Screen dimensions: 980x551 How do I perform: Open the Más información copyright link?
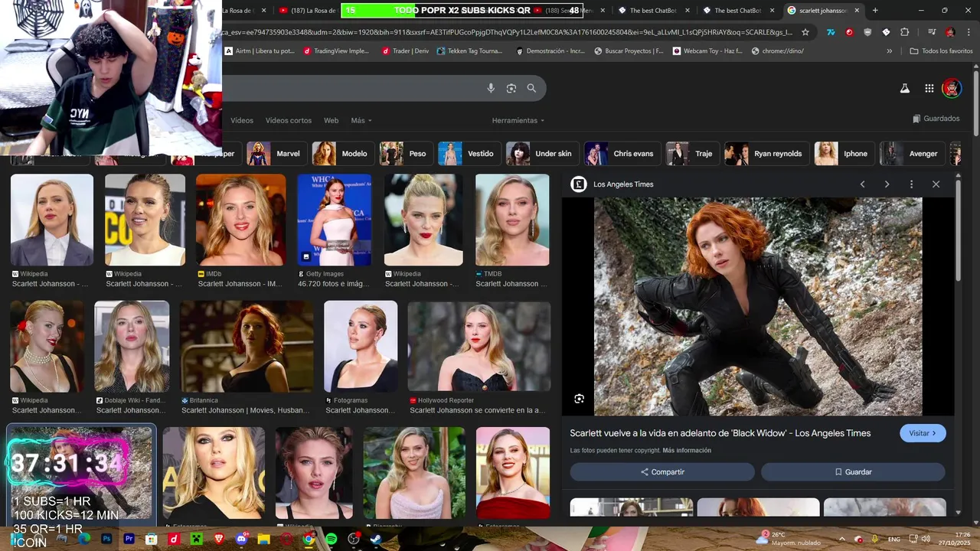tap(687, 451)
